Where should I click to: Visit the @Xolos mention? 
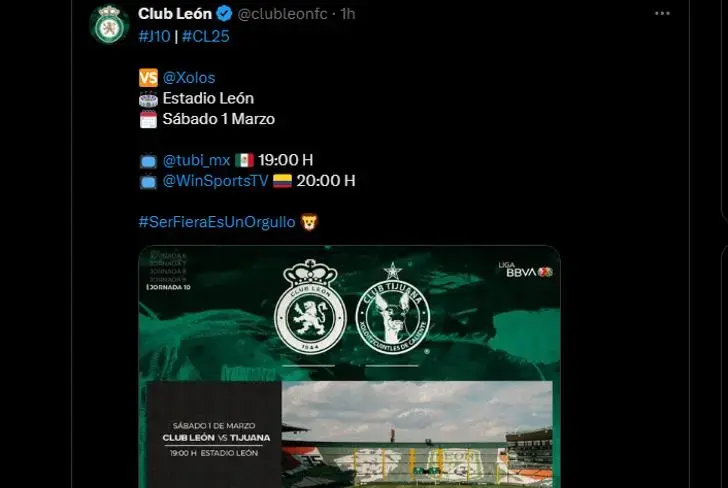click(x=189, y=78)
